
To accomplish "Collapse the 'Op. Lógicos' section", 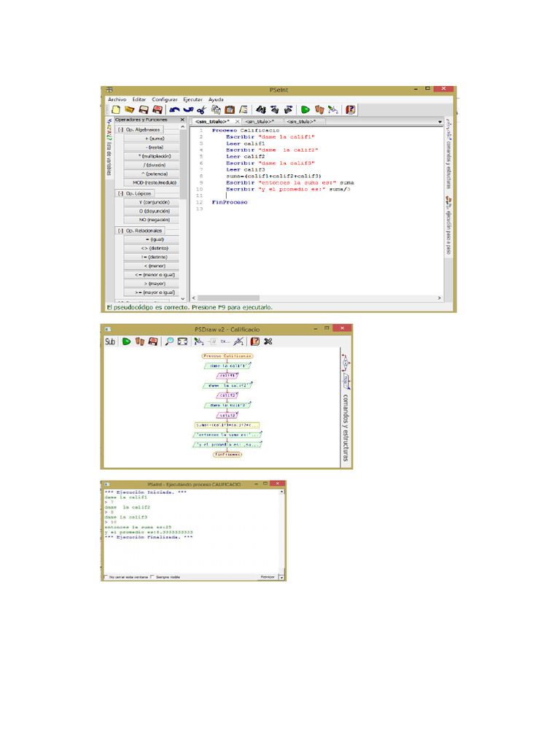I will pos(120,193).
